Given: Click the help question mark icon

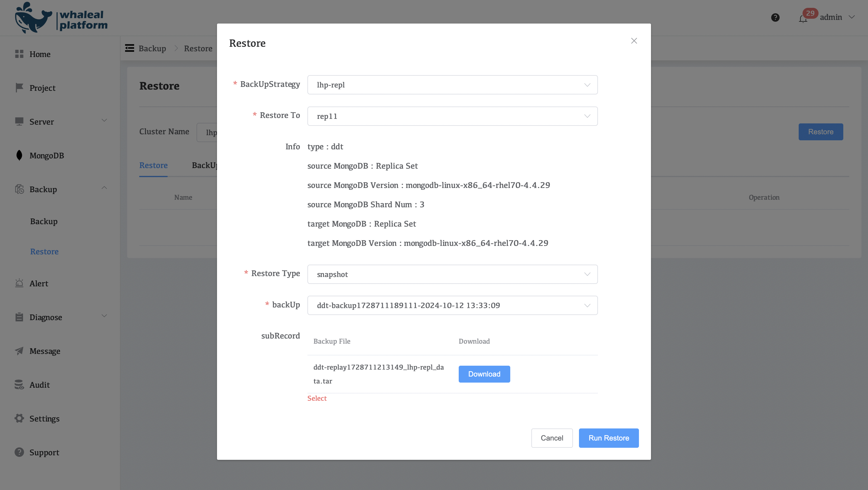Looking at the screenshot, I should coord(775,17).
